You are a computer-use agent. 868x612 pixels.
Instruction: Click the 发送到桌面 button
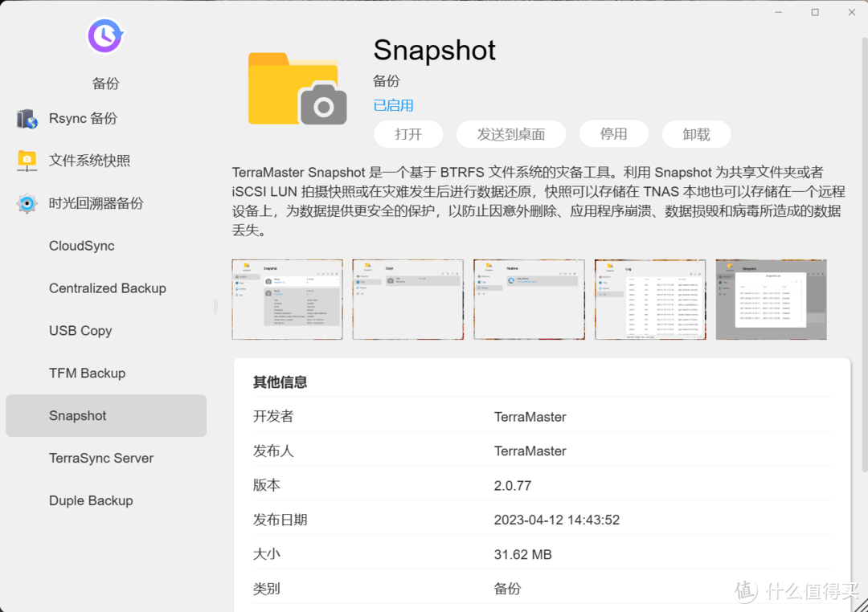coord(511,134)
